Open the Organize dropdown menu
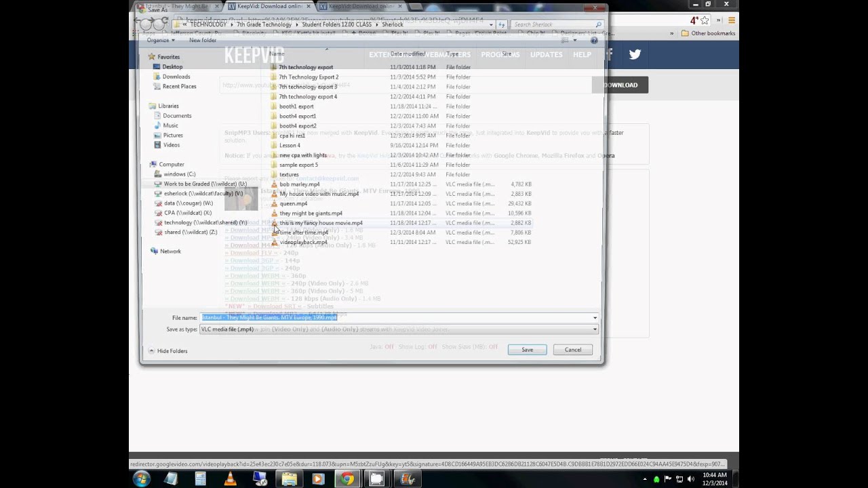 coord(161,40)
